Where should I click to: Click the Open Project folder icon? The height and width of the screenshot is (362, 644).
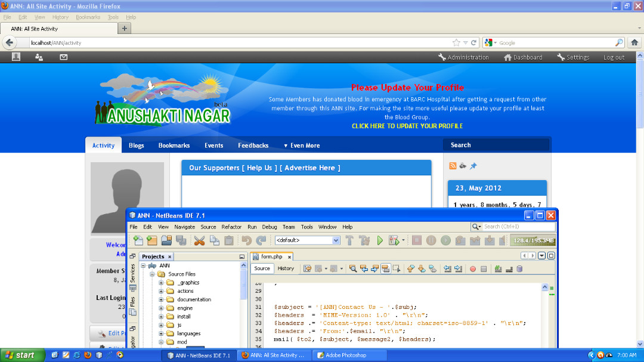tap(166, 240)
